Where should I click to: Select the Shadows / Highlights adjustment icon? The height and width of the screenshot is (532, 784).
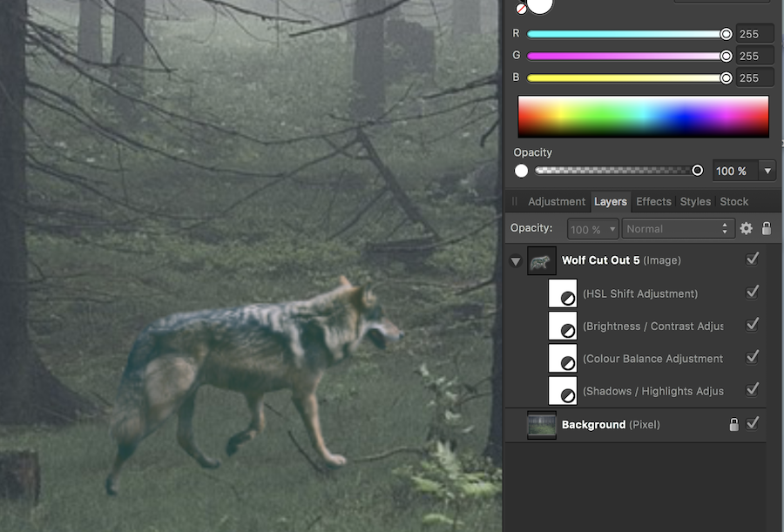coord(563,390)
